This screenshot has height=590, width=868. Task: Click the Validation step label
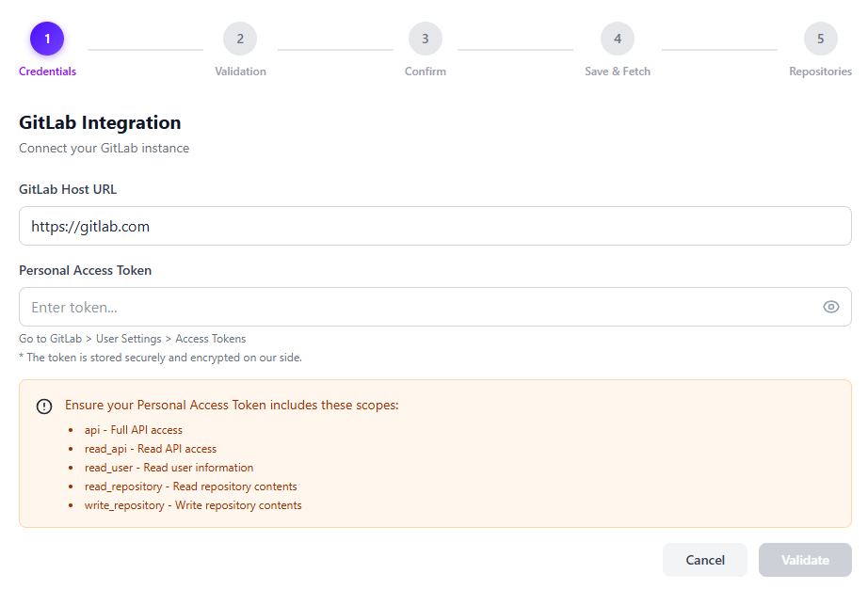240,71
